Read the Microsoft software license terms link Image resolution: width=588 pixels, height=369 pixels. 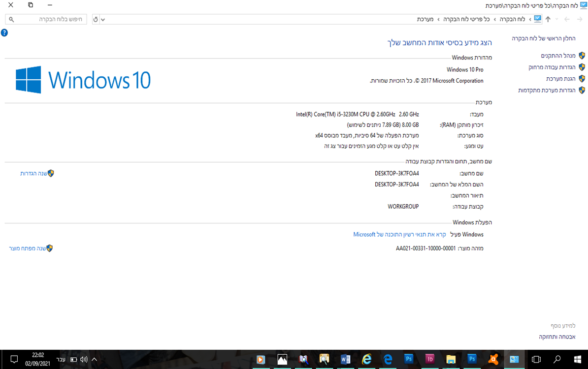[x=399, y=235]
